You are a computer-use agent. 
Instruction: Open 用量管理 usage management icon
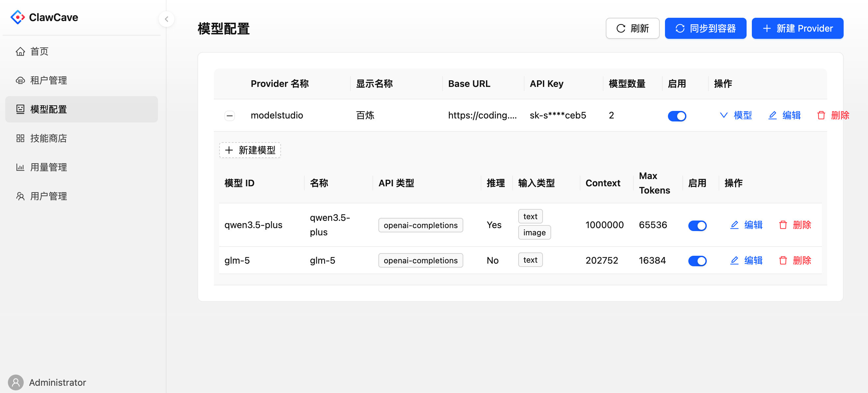coord(20,167)
